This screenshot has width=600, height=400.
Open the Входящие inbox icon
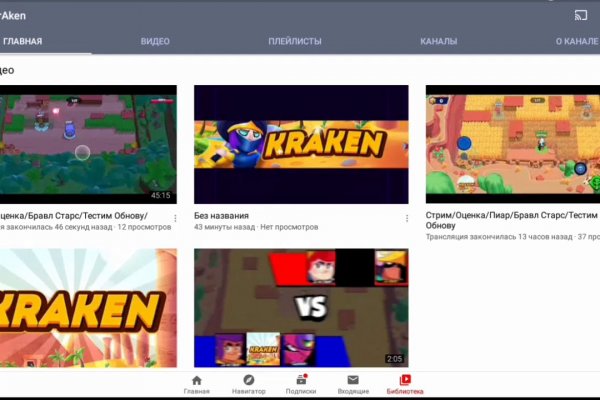pyautogui.click(x=352, y=384)
